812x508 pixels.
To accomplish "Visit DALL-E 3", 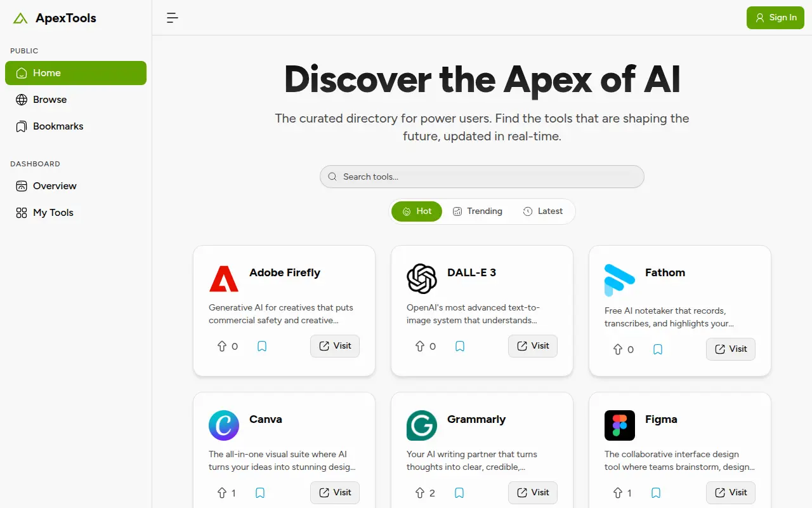I will [533, 346].
